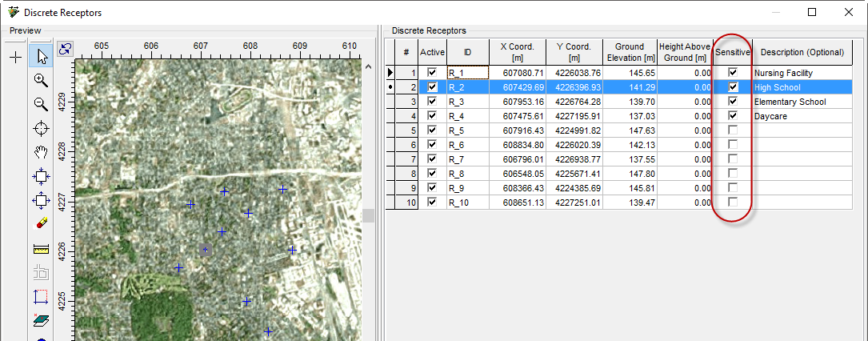Click the target crosshair center tool
868x341 pixels.
point(42,129)
